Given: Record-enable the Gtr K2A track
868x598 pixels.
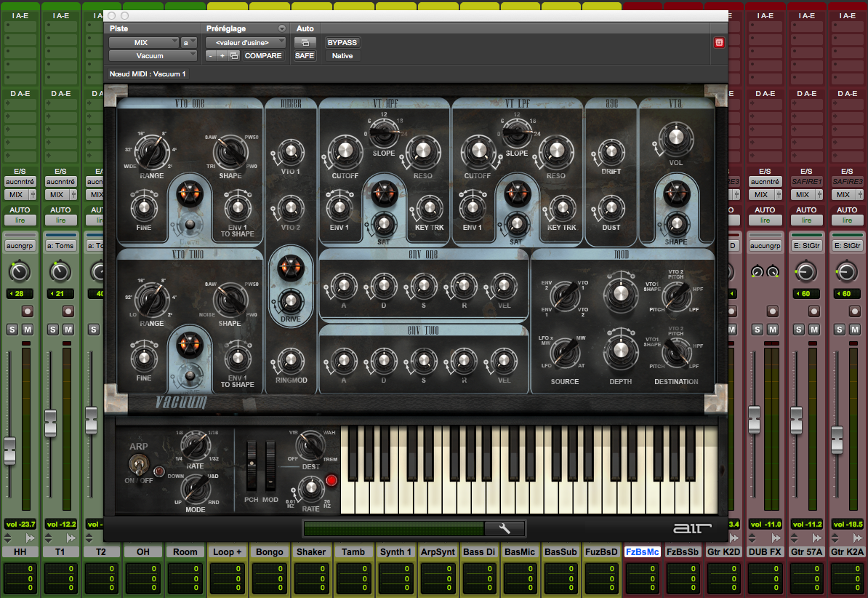Looking at the screenshot, I should 855,311.
